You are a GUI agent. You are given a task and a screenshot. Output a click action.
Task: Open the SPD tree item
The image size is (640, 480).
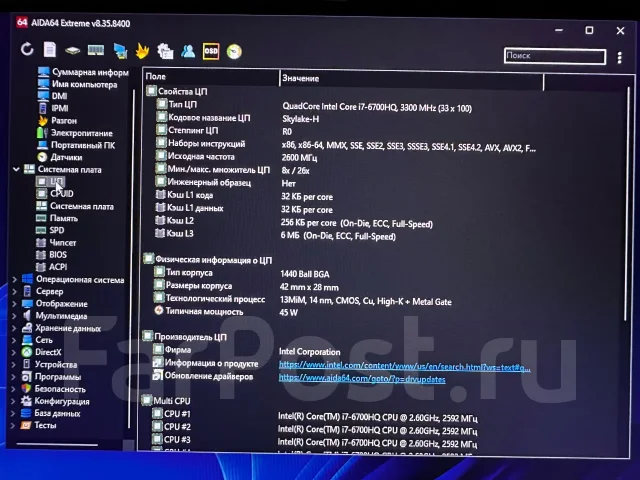(50, 230)
